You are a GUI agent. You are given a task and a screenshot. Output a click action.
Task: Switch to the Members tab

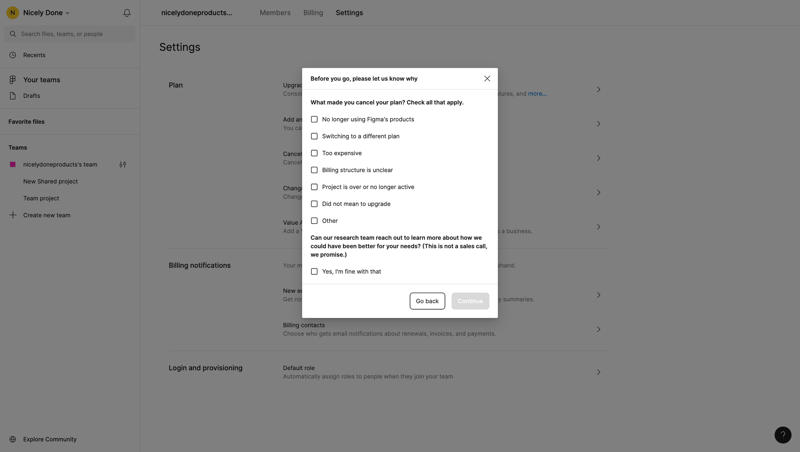pos(275,13)
